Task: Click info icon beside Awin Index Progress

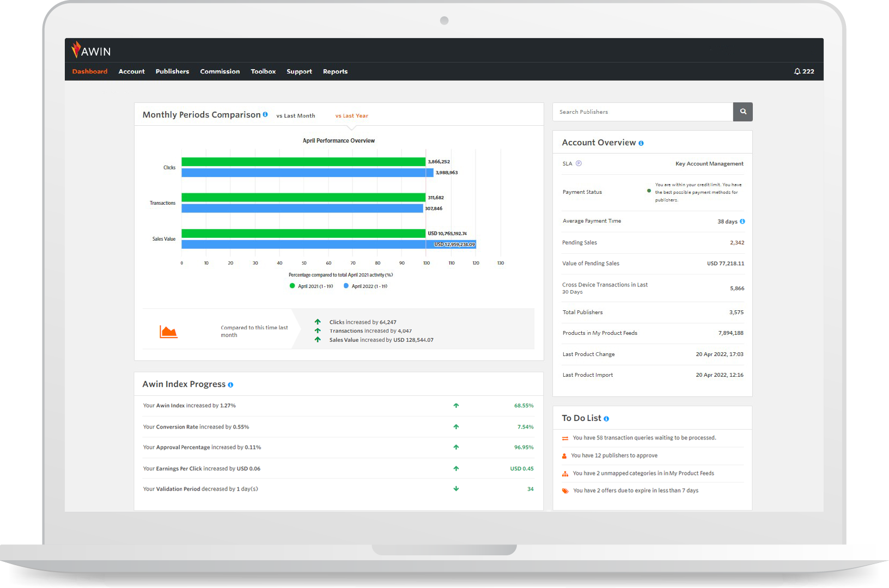Action: [x=230, y=385]
